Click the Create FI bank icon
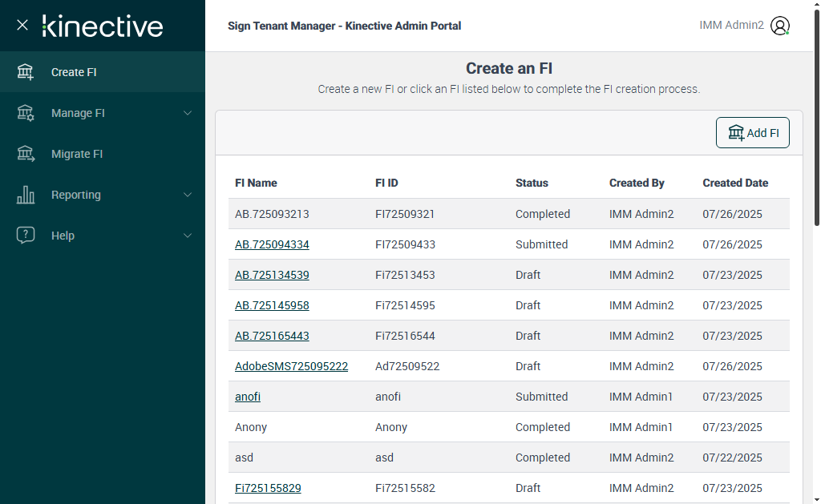 pyautogui.click(x=26, y=72)
